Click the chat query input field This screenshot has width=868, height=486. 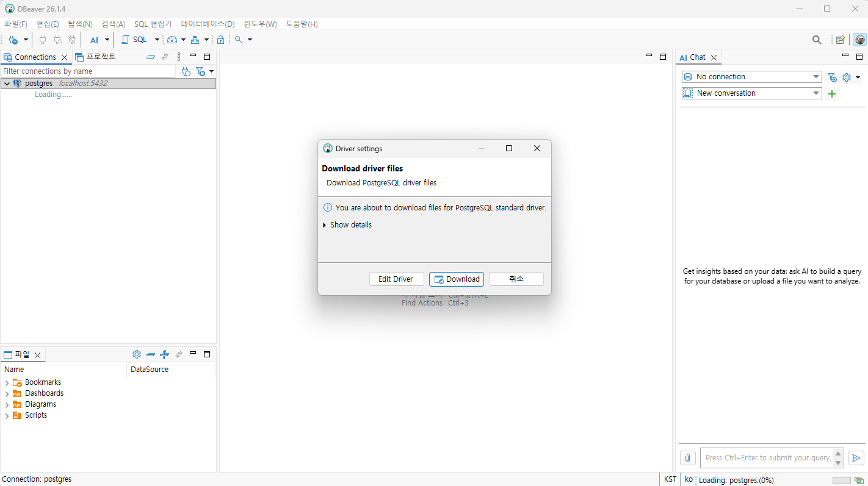click(767, 458)
